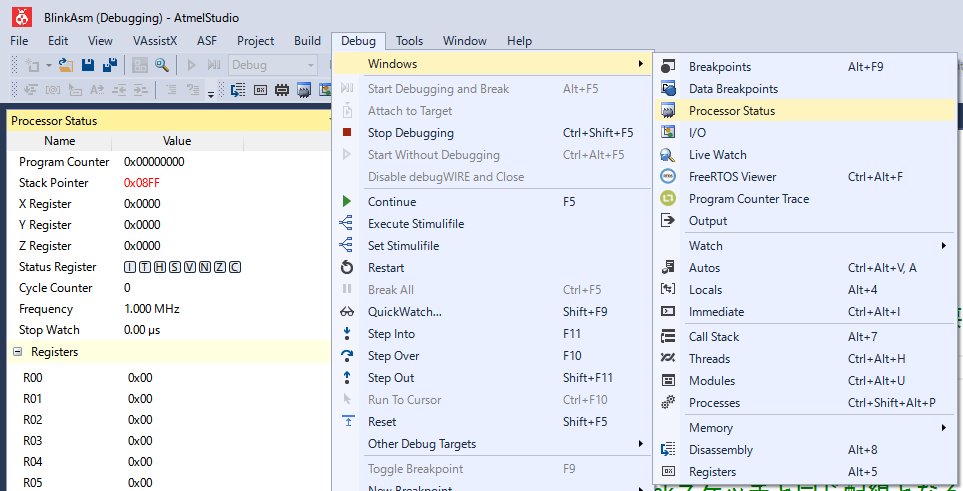The image size is (963, 491).
Task: Open the toolbar overflow options arrow
Action: click(211, 94)
